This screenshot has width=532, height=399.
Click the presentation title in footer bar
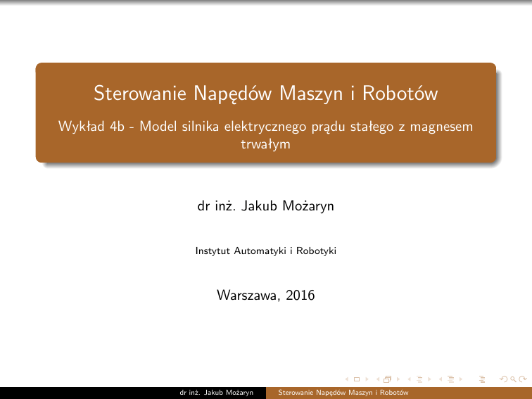[x=343, y=393]
